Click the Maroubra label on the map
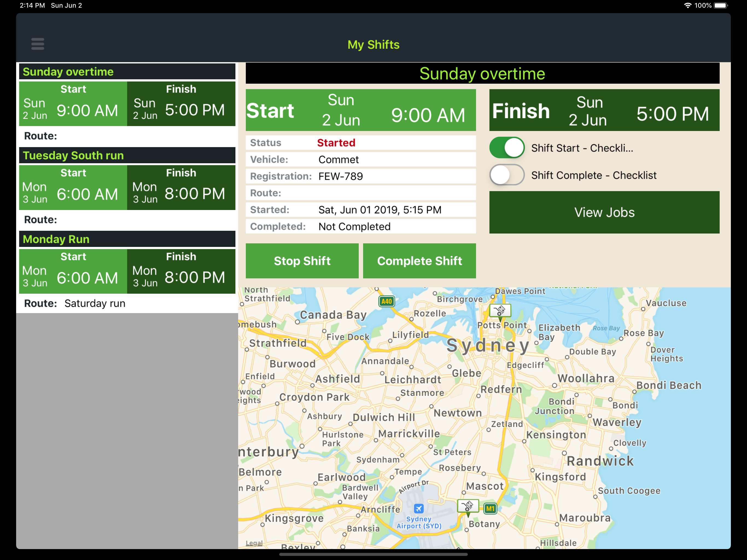Viewport: 747px width, 560px height. pyautogui.click(x=585, y=517)
